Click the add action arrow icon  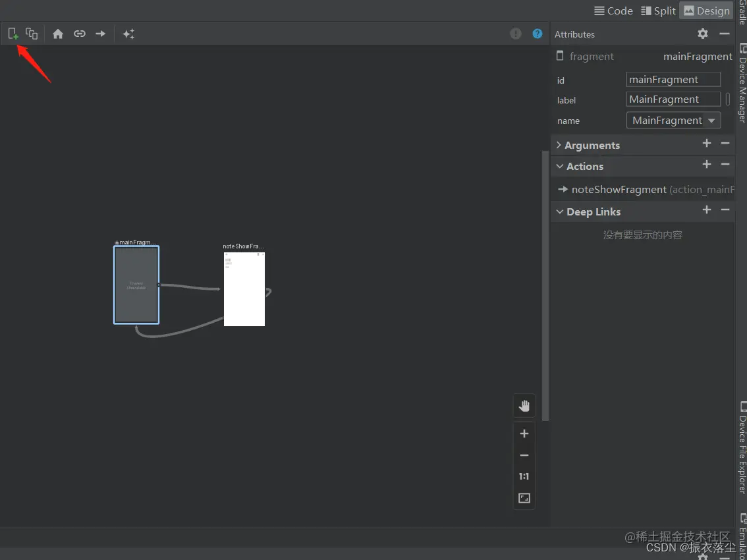point(101,34)
